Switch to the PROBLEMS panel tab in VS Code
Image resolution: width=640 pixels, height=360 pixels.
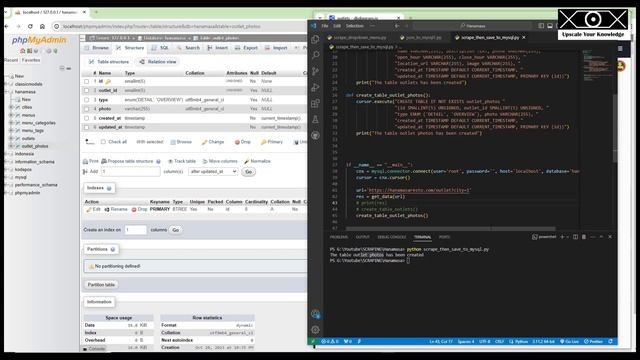click(x=339, y=237)
